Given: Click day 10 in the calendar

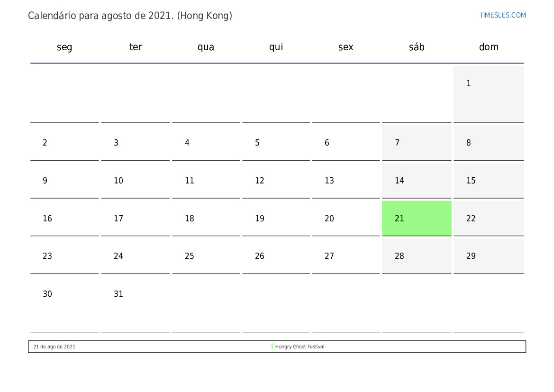Looking at the screenshot, I should (136, 181).
